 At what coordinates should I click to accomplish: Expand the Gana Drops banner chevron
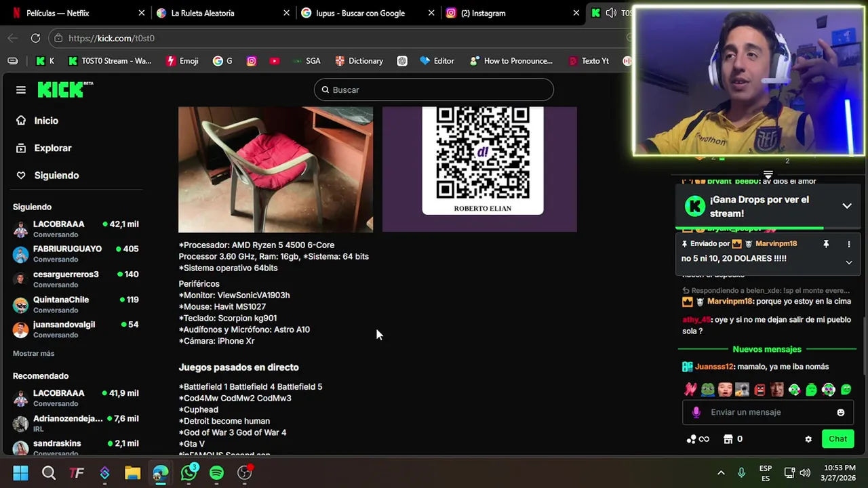point(847,206)
